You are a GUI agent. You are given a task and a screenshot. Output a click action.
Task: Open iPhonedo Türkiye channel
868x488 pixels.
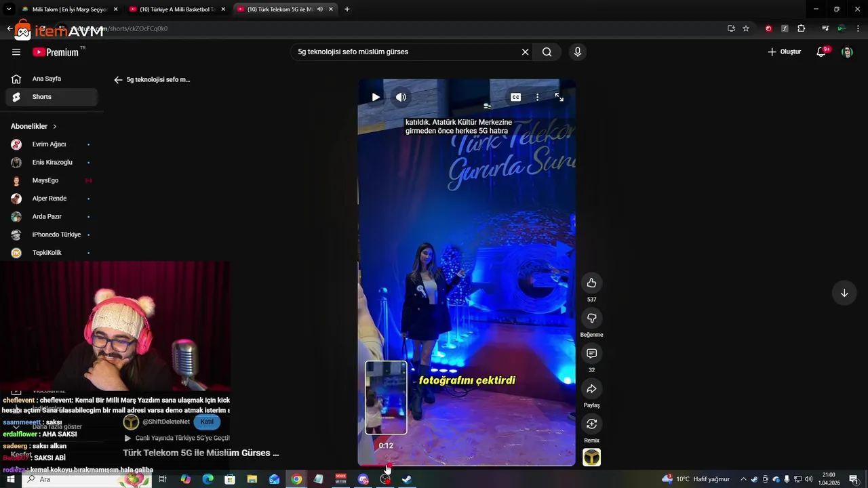click(52, 235)
